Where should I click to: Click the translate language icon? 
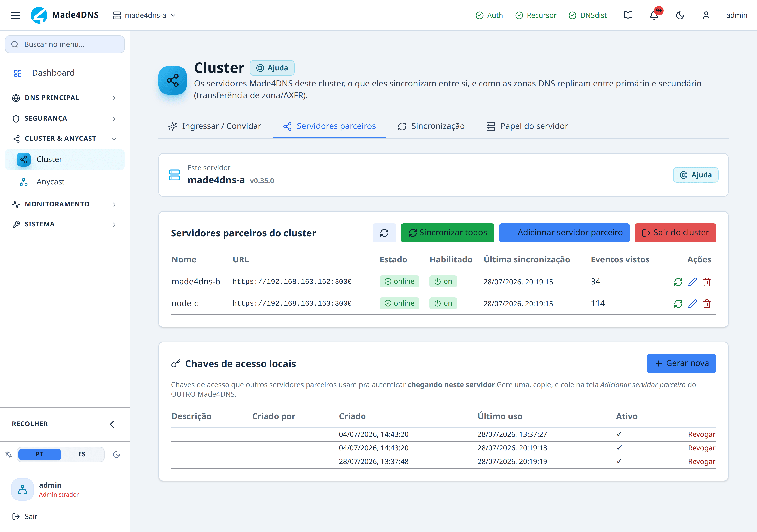9,455
